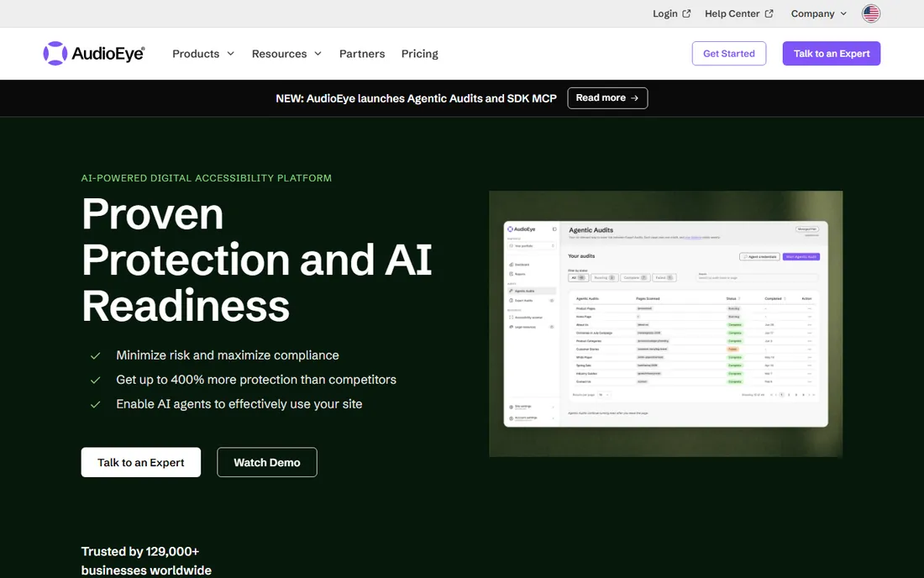
Task: Click the Watch Demo button
Action: [x=267, y=463]
